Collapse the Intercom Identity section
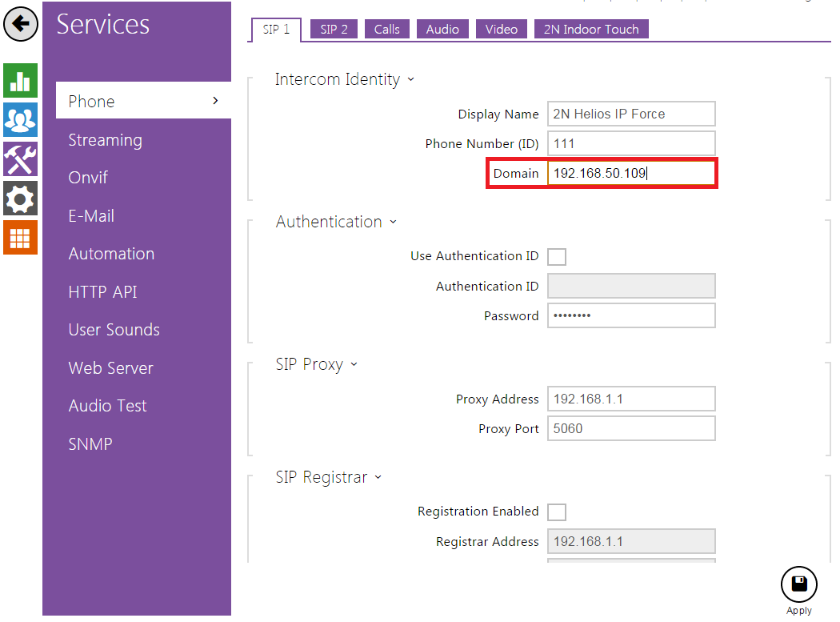This screenshot has height=622, width=840. click(411, 79)
